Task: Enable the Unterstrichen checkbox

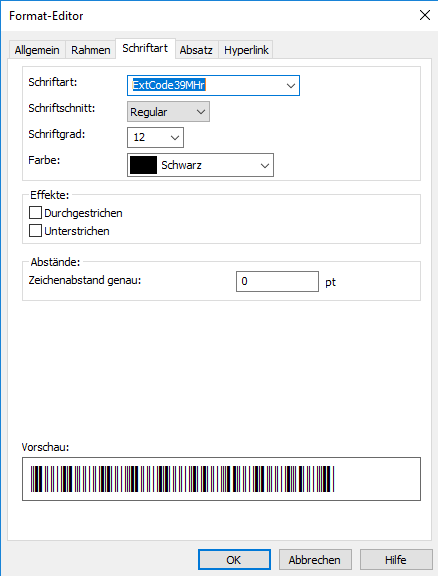Action: tap(35, 231)
